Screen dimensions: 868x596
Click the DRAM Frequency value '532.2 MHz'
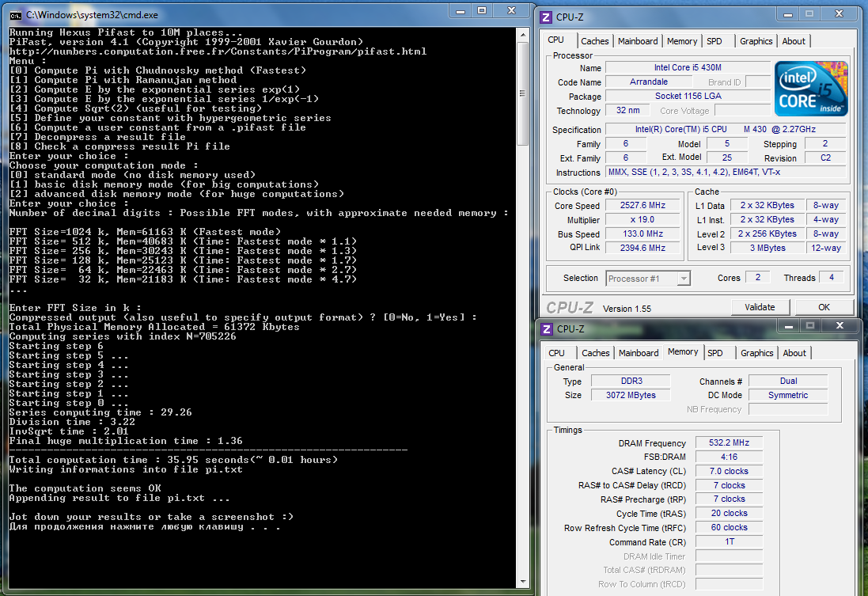click(729, 443)
